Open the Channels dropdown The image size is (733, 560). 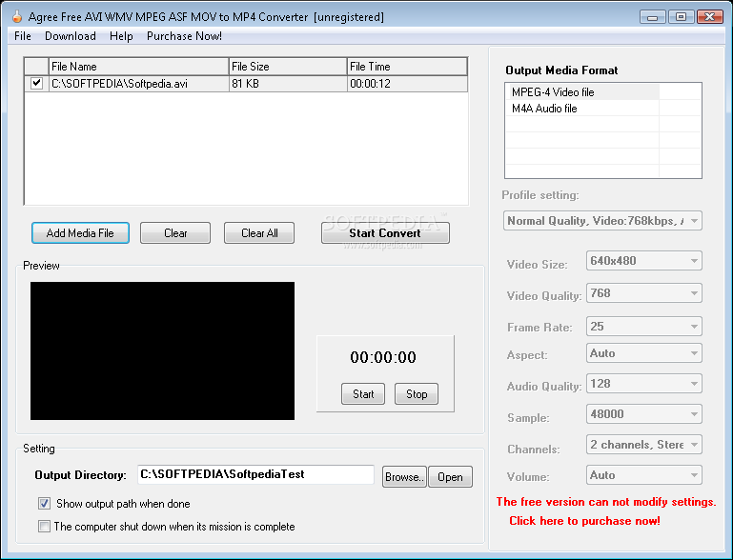644,445
